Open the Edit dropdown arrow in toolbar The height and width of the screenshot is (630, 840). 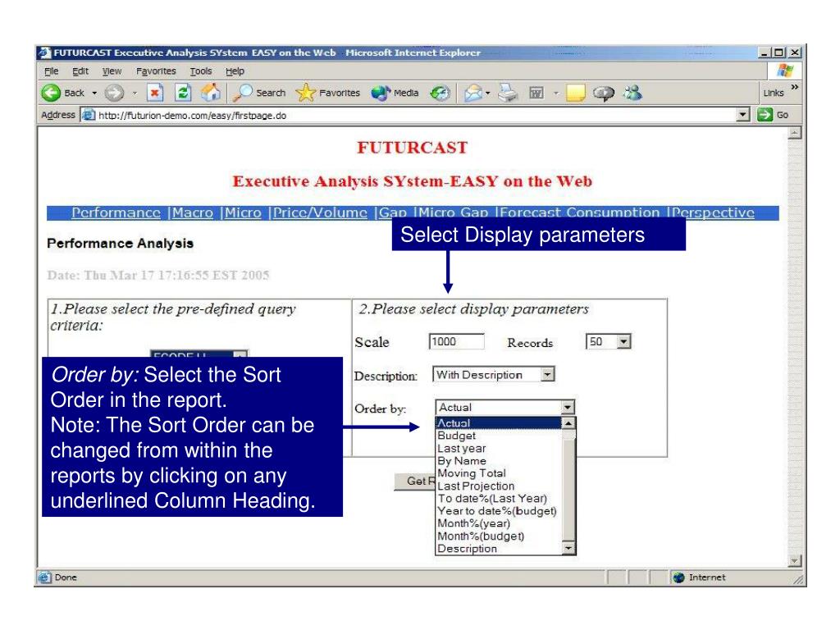(555, 94)
